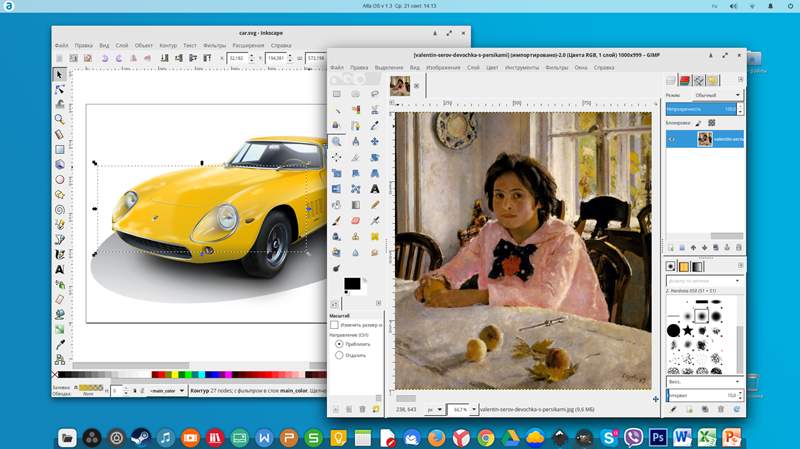Open Steam from the dock
The width and height of the screenshot is (800, 449).
coord(141,437)
